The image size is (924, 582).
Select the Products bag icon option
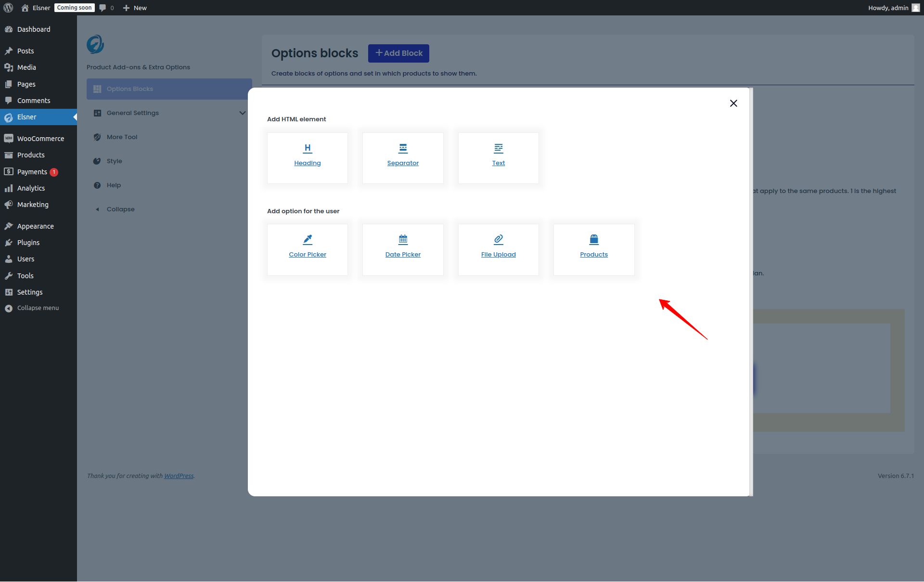tap(594, 239)
